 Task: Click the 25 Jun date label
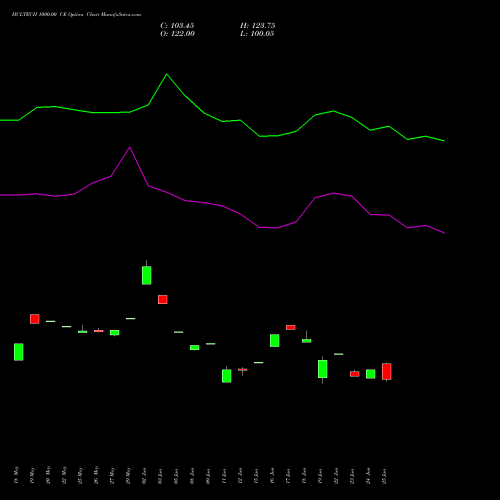385,476
